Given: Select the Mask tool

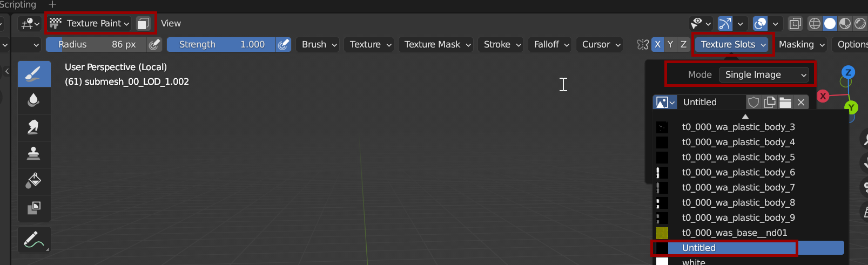Looking at the screenshot, I should coord(34,208).
